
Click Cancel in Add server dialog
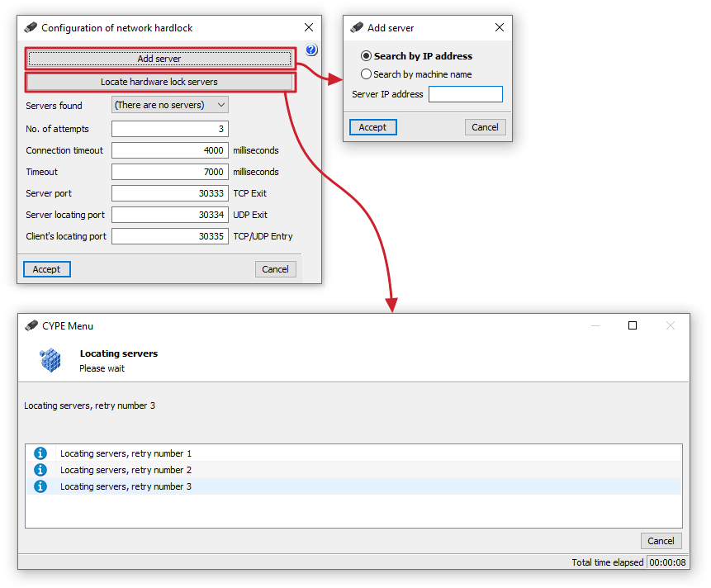point(486,127)
